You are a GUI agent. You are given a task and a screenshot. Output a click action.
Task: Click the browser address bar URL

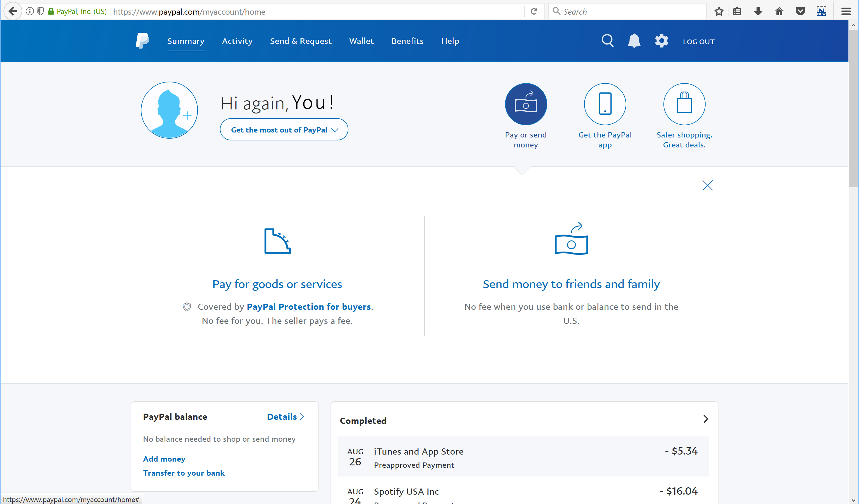(x=317, y=12)
